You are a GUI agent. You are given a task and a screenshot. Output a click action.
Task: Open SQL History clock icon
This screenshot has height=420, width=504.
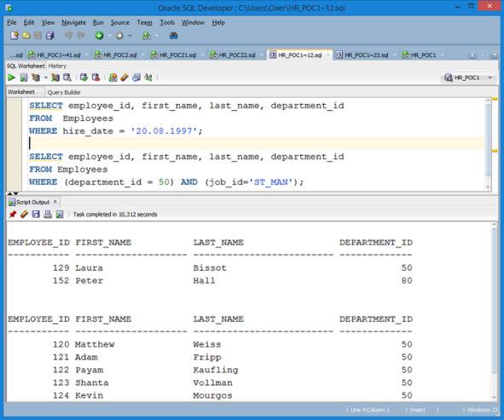point(136,78)
